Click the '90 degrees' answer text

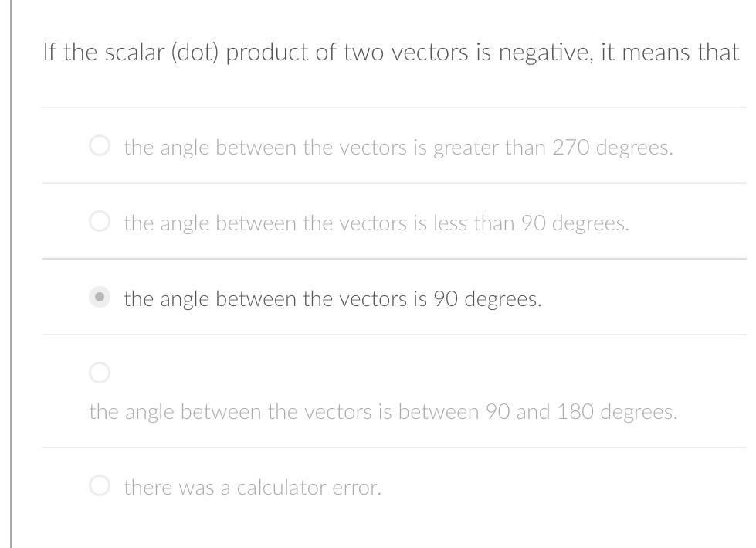click(x=332, y=298)
